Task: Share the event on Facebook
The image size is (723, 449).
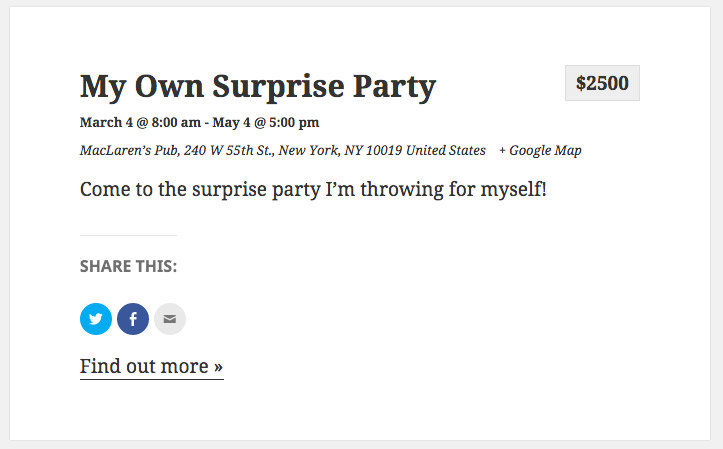Action: 133,319
